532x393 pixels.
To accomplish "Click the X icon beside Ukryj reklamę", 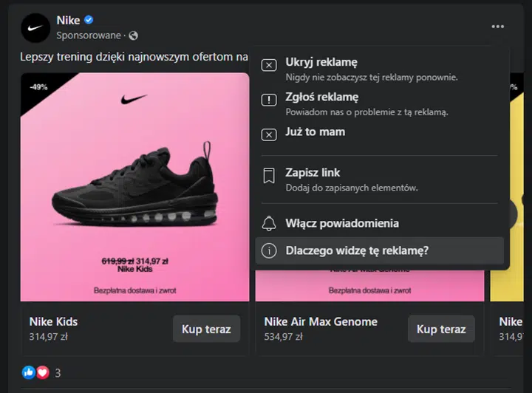I will coord(269,65).
